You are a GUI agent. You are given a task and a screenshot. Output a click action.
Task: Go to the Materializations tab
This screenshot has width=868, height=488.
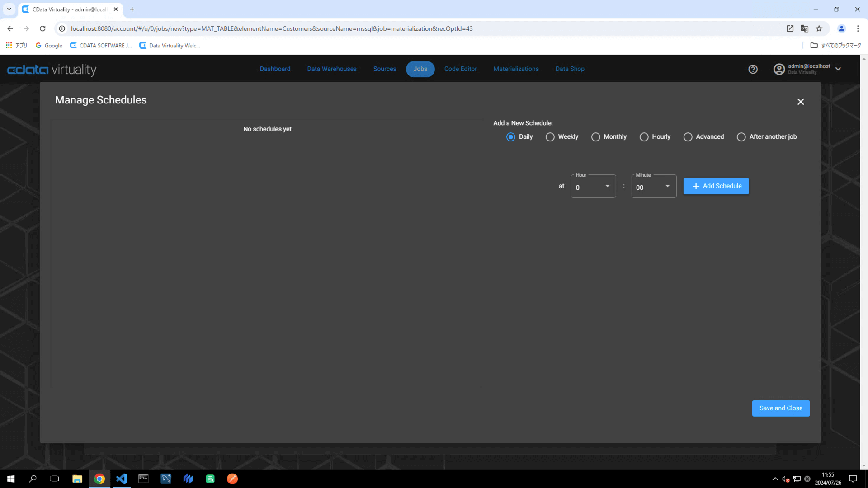[x=516, y=69]
